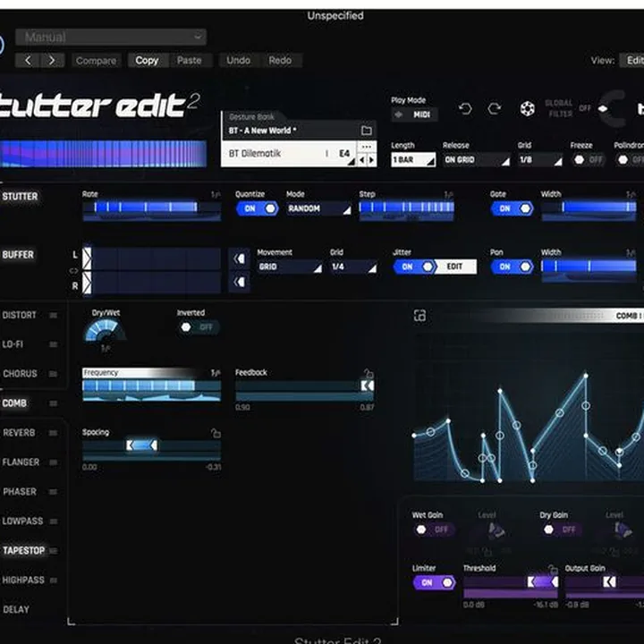
Task: Go to previous gesture with left arrow
Action: point(362,160)
